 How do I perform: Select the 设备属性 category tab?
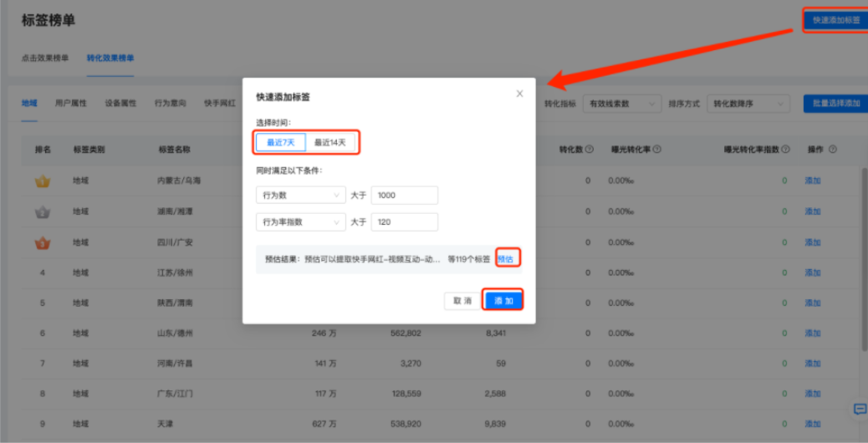pos(120,103)
